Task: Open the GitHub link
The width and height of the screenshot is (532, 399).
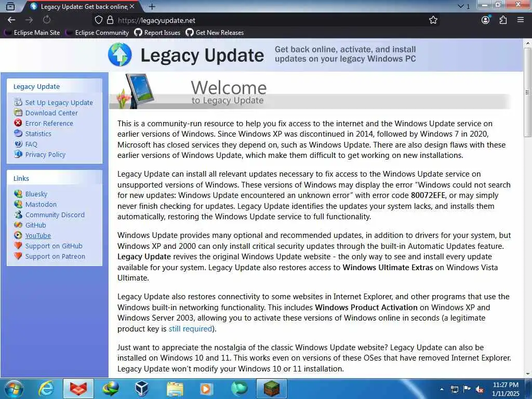Action: pyautogui.click(x=36, y=225)
